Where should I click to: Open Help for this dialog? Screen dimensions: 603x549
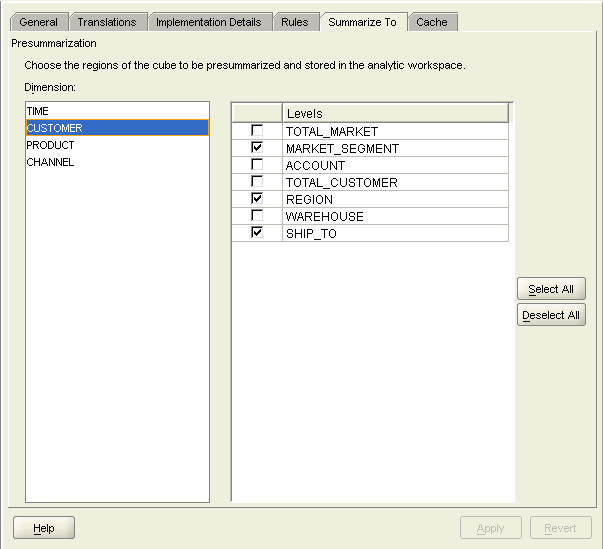(44, 528)
